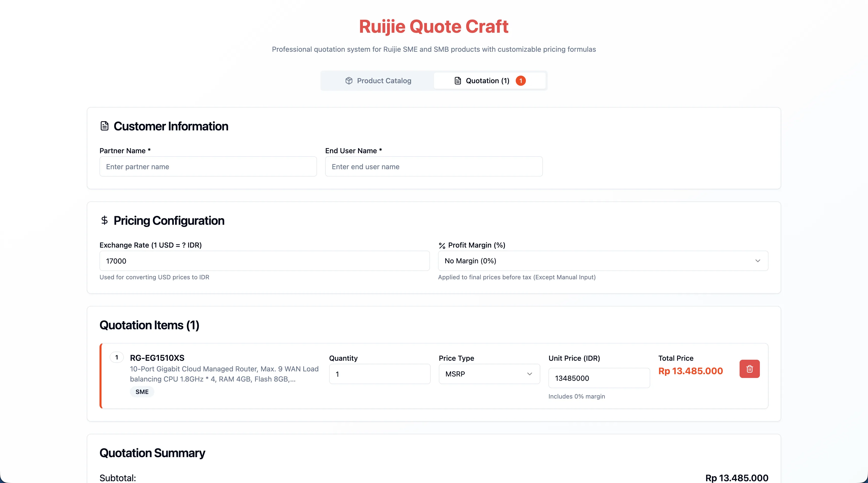Click the End User Name * label
The width and height of the screenshot is (868, 483).
pyautogui.click(x=354, y=151)
